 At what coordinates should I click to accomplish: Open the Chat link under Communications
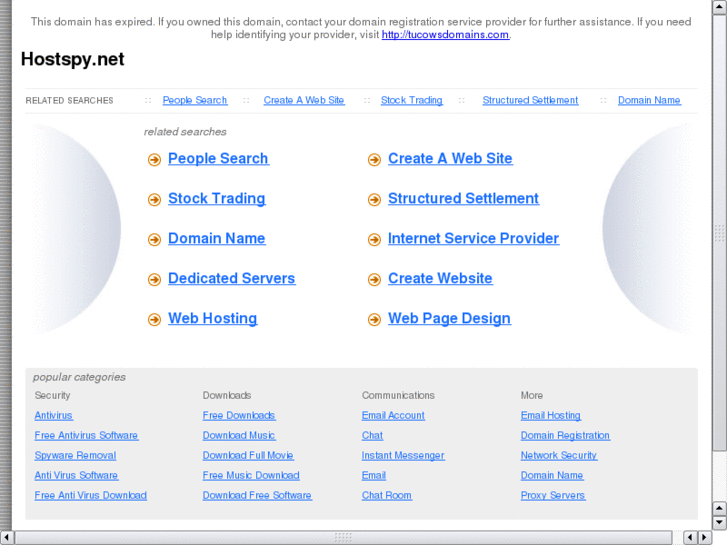pos(372,436)
